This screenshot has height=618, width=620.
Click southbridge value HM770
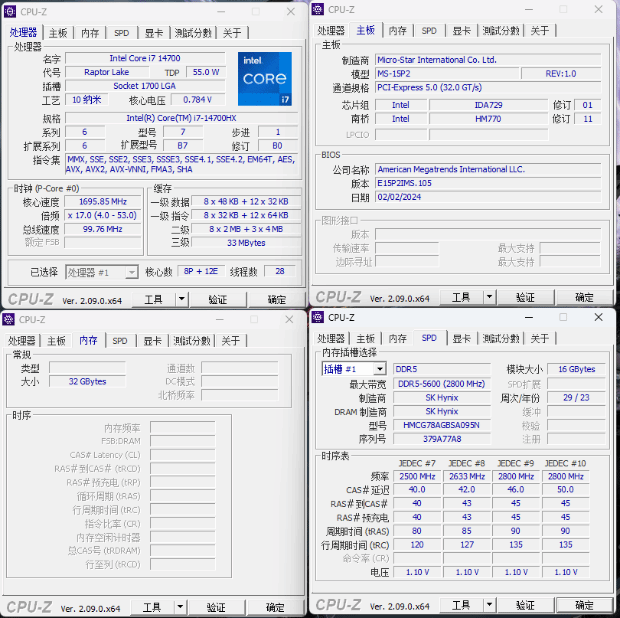[x=488, y=119]
